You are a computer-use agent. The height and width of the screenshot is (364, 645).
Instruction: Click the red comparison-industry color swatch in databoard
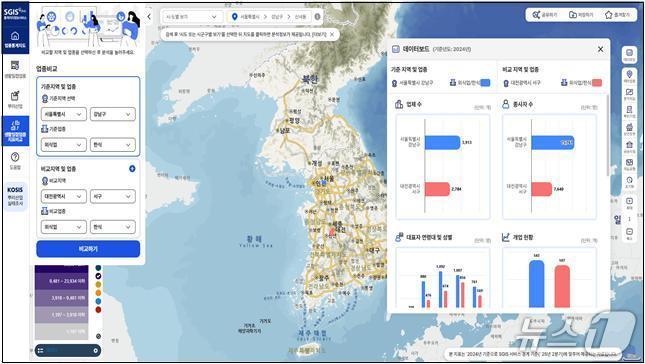[x=597, y=83]
